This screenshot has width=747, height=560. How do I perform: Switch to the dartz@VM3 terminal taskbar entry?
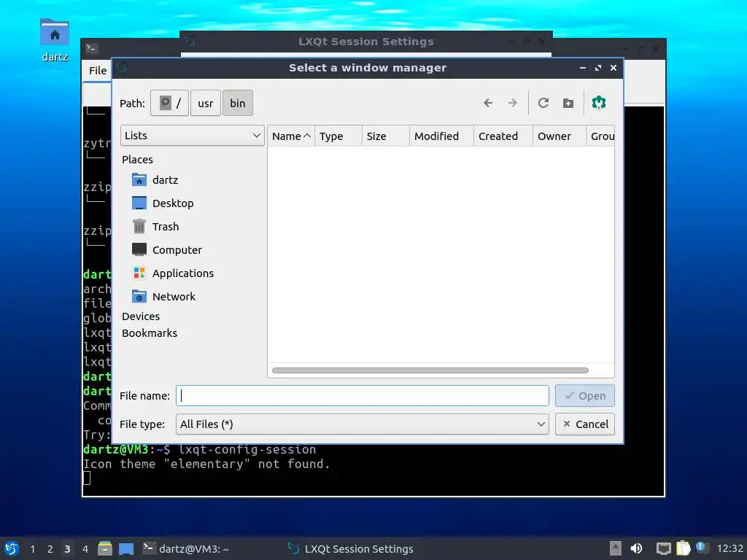click(186, 549)
